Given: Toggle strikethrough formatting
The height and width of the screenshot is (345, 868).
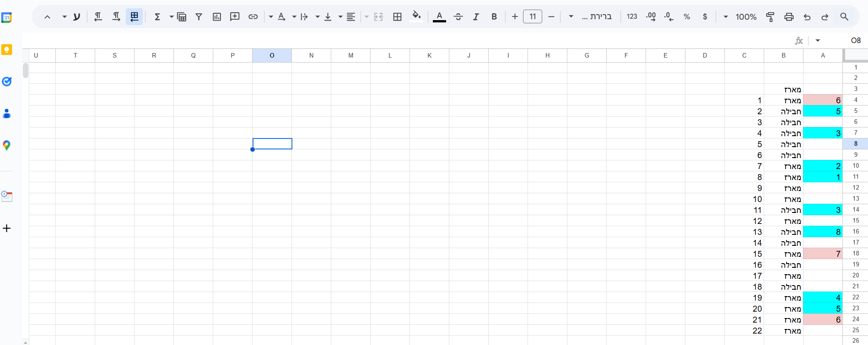Looking at the screenshot, I should tap(458, 17).
